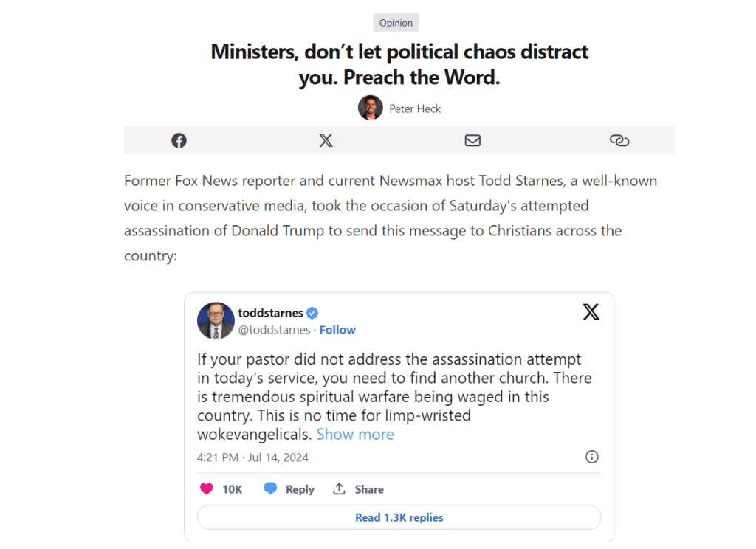Click the X logo in embedded tweet
756x549 pixels.
[x=591, y=312]
